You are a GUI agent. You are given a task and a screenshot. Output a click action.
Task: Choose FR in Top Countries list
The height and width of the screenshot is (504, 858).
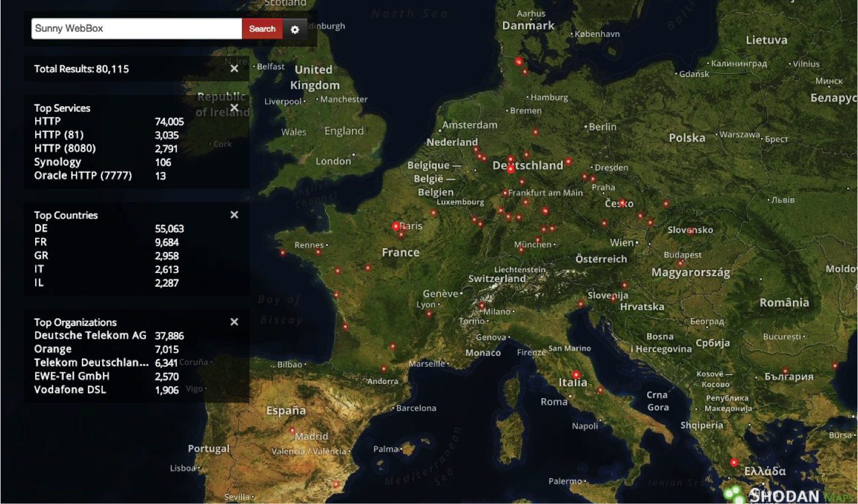[x=41, y=242]
